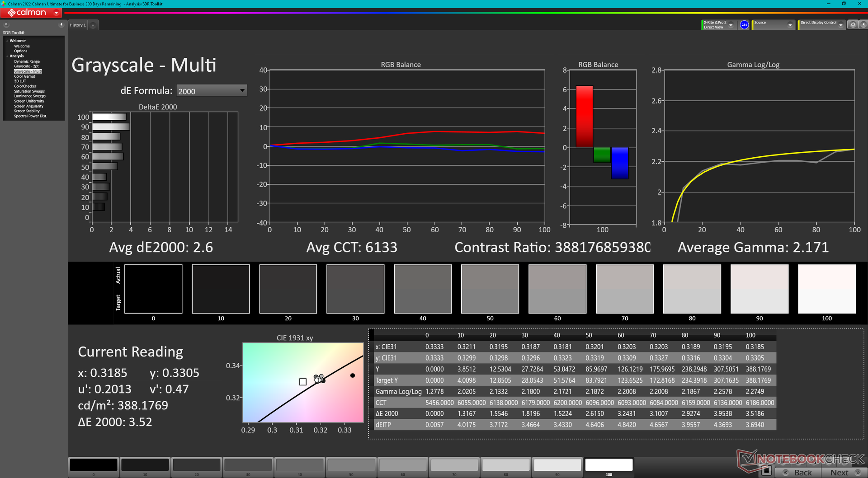868x478 pixels.
Task: Select the 100 white level button
Action: click(609, 465)
